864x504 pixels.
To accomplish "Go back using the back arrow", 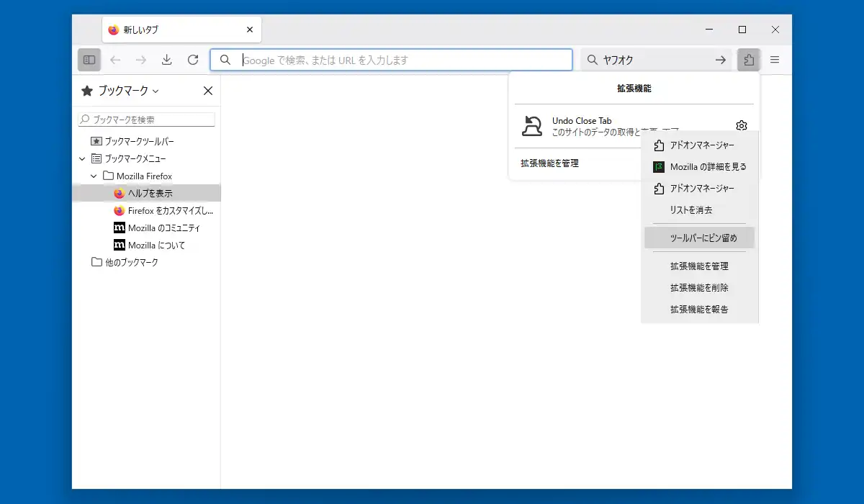I will (115, 60).
